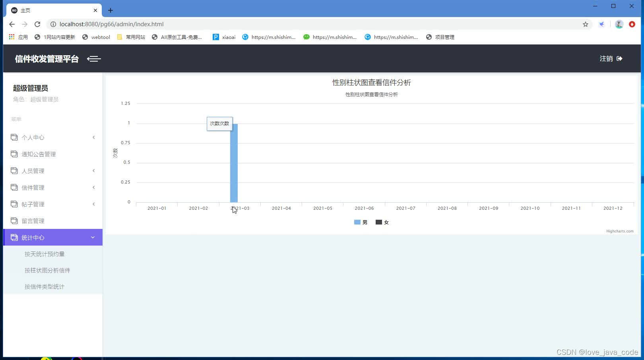Reload the page with the refresh icon
The height and width of the screenshot is (360, 644).
[x=37, y=24]
